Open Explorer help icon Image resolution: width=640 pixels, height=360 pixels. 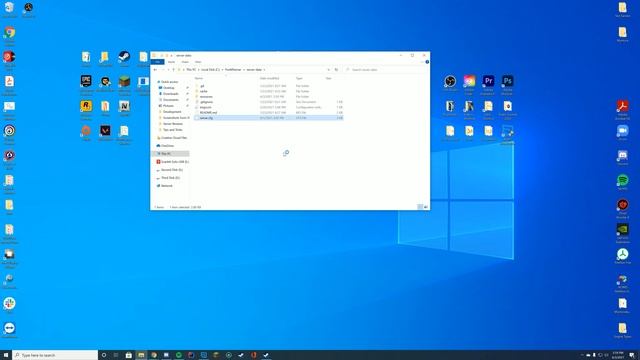pos(427,62)
